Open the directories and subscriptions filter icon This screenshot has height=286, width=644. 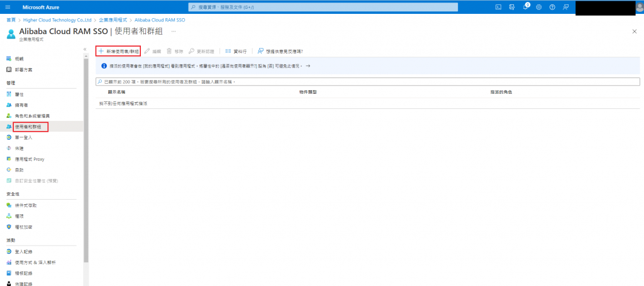[512, 7]
